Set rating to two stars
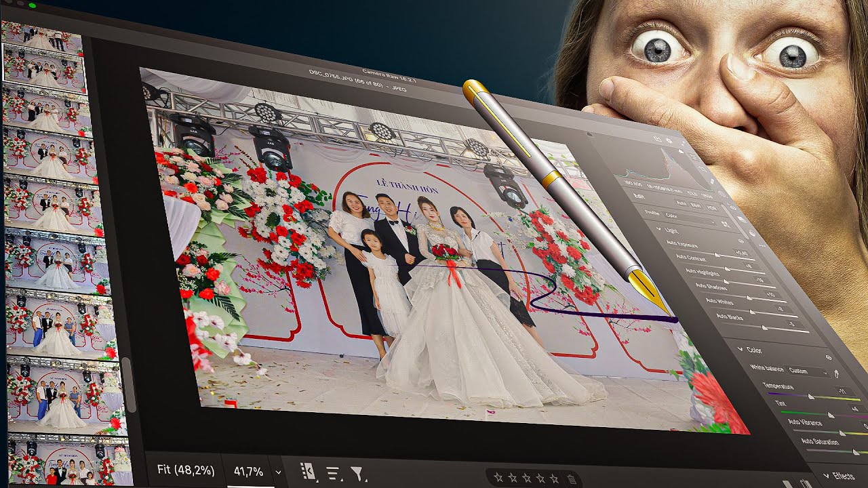Viewport: 868px width, 488px height. 513,478
